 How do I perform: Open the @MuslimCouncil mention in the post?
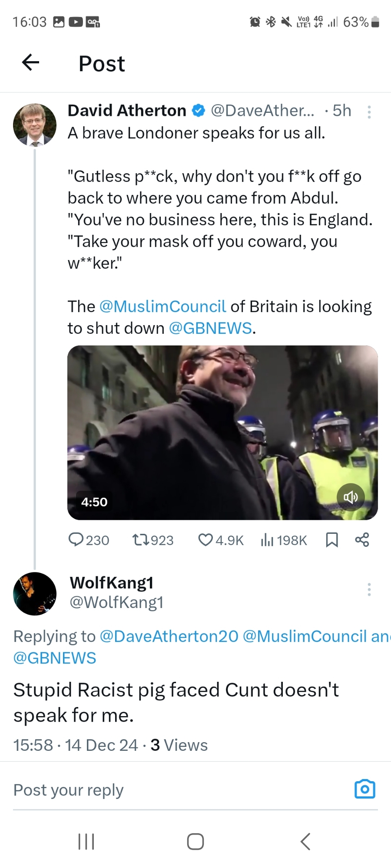tap(162, 306)
